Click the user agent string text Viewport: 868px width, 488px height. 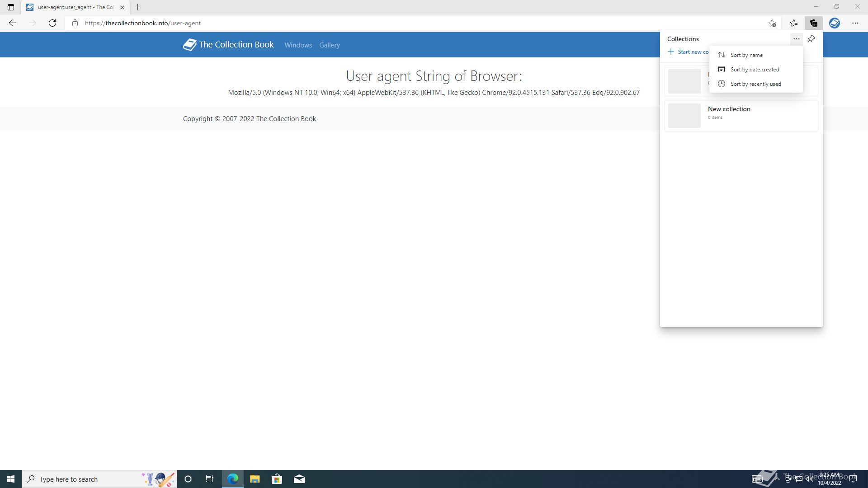click(x=434, y=93)
